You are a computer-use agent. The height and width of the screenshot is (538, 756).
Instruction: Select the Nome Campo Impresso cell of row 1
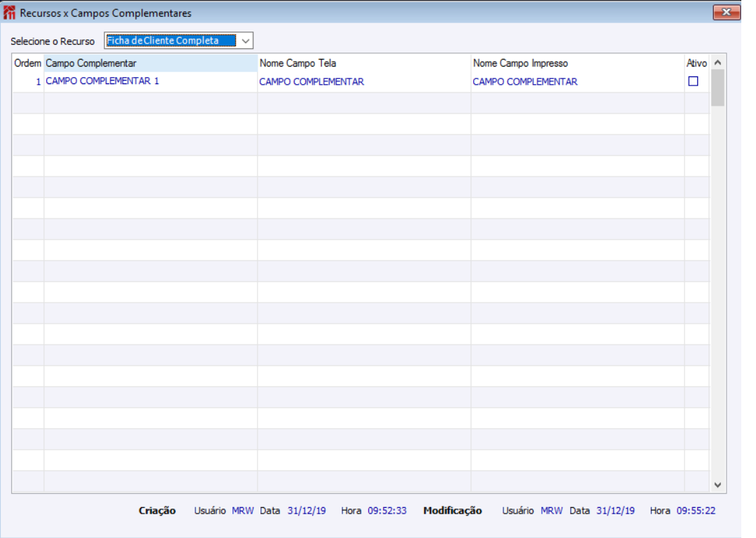click(x=577, y=81)
